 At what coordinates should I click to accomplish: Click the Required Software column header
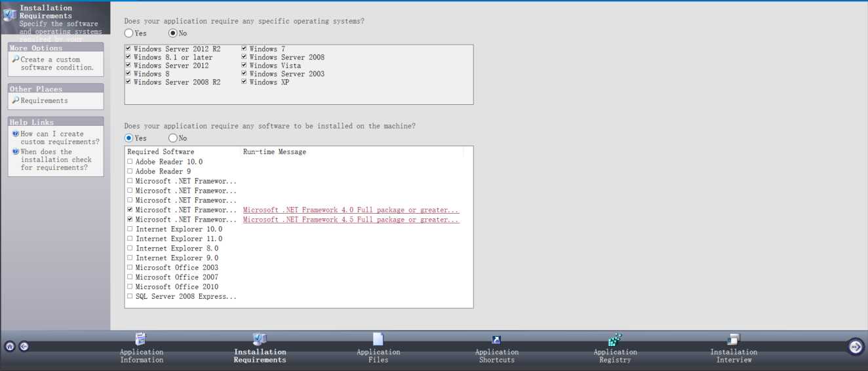pyautogui.click(x=161, y=152)
